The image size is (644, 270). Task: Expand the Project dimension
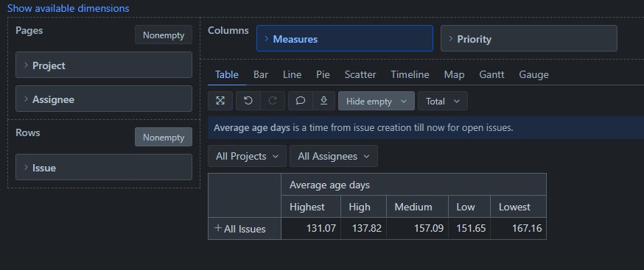point(103,65)
